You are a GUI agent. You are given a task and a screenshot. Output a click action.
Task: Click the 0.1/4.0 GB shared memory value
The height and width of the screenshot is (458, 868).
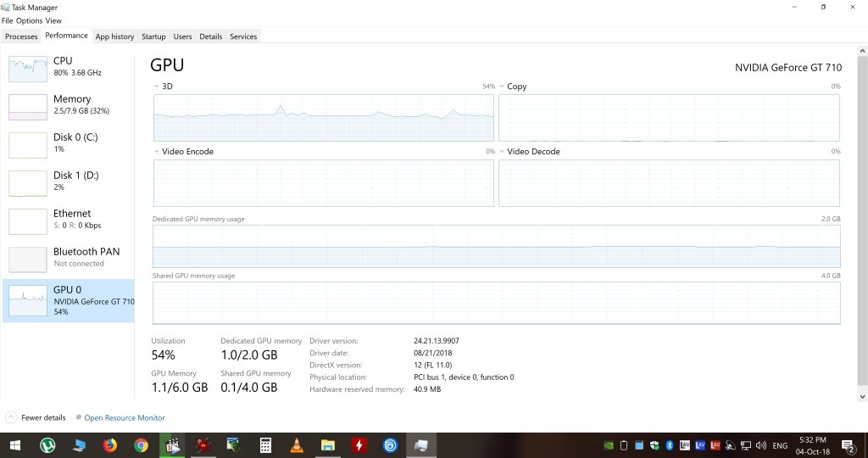click(249, 388)
